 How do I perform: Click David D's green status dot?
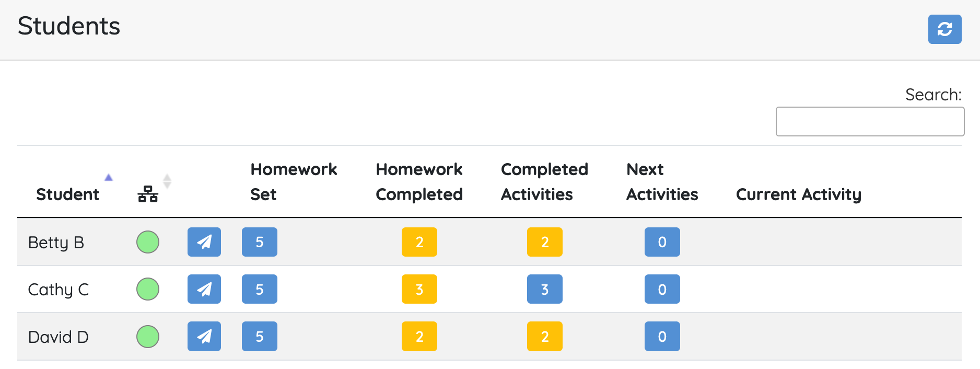tap(148, 336)
